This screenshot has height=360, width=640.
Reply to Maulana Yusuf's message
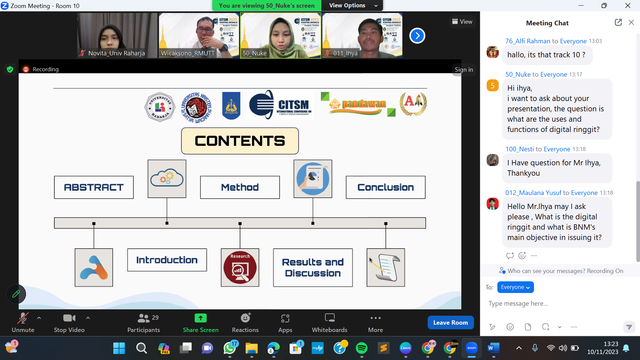[509, 256]
